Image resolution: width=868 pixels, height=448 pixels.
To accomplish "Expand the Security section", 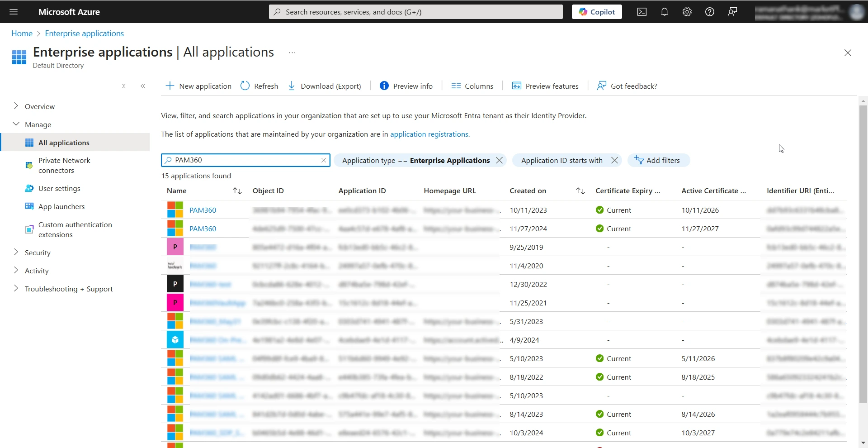I will 38,253.
